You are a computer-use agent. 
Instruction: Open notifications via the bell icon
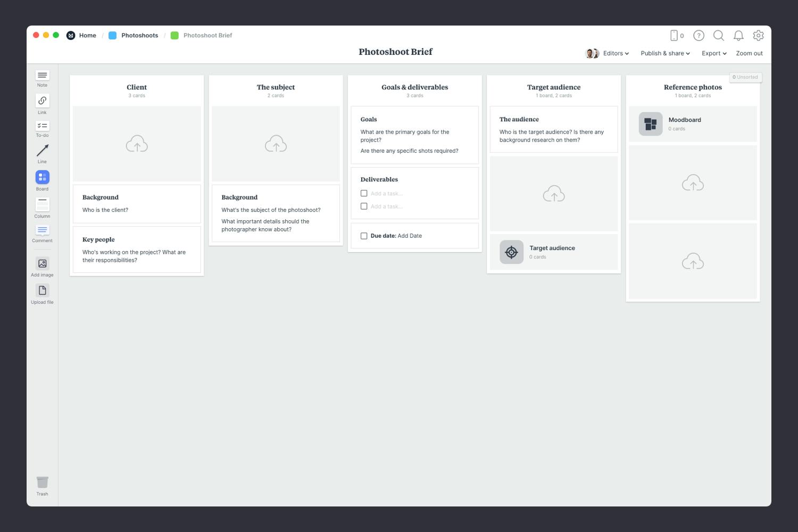click(x=738, y=36)
